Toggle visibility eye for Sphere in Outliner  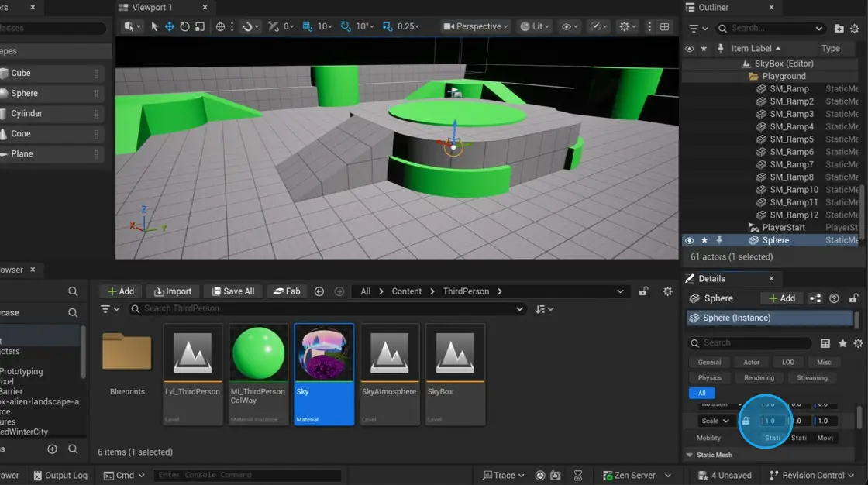tap(689, 240)
